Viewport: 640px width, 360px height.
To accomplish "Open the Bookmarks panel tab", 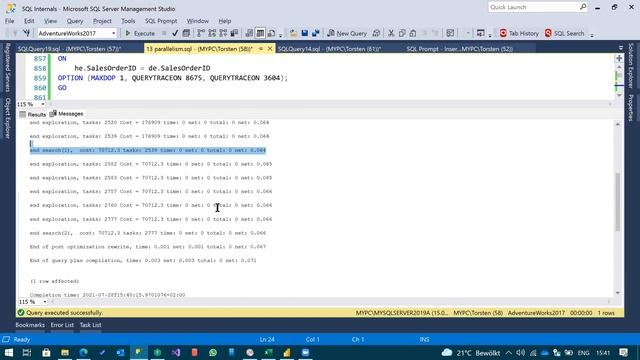I will [x=30, y=325].
